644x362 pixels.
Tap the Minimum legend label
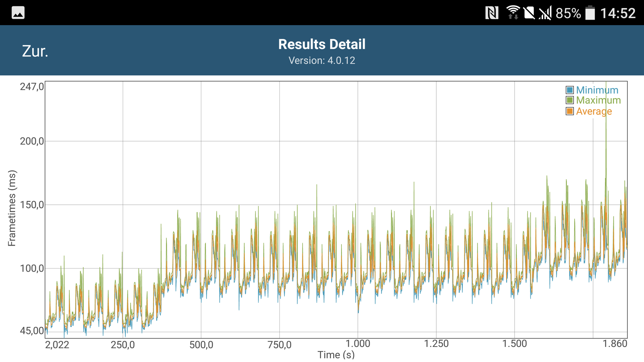(597, 90)
